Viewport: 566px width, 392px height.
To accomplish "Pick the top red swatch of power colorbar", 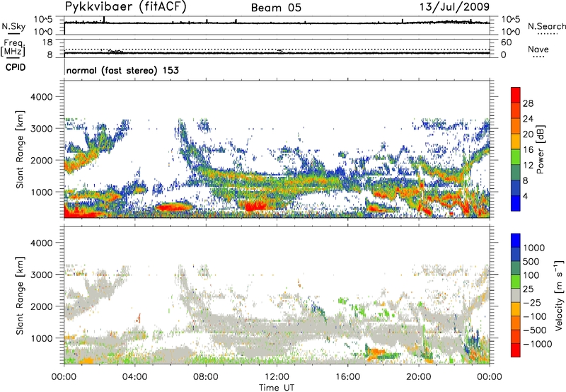I will (516, 95).
